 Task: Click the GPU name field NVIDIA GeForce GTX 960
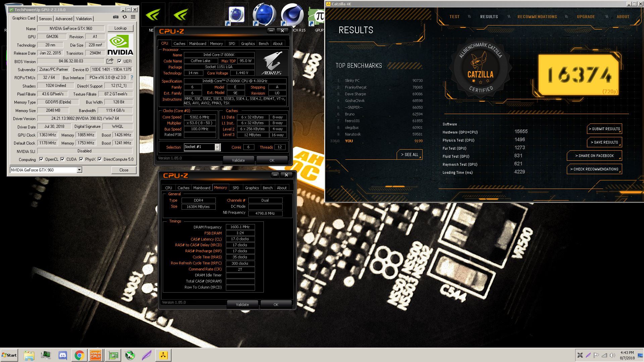pos(71,29)
